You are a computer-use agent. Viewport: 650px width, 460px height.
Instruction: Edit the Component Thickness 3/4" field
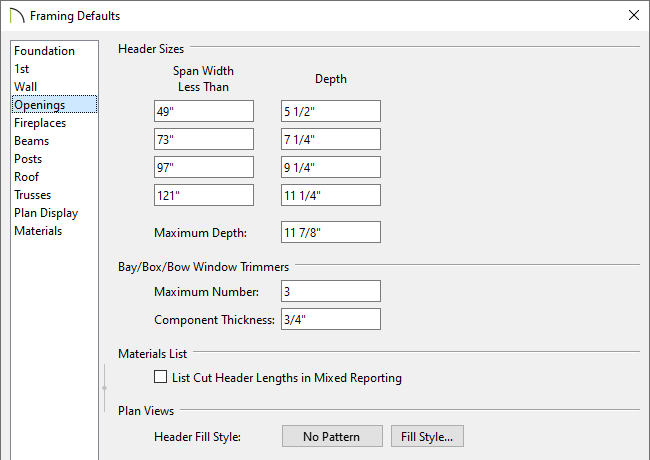[330, 320]
